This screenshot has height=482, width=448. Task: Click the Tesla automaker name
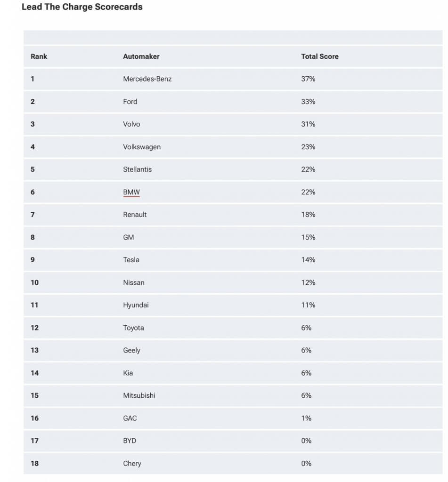pyautogui.click(x=131, y=260)
